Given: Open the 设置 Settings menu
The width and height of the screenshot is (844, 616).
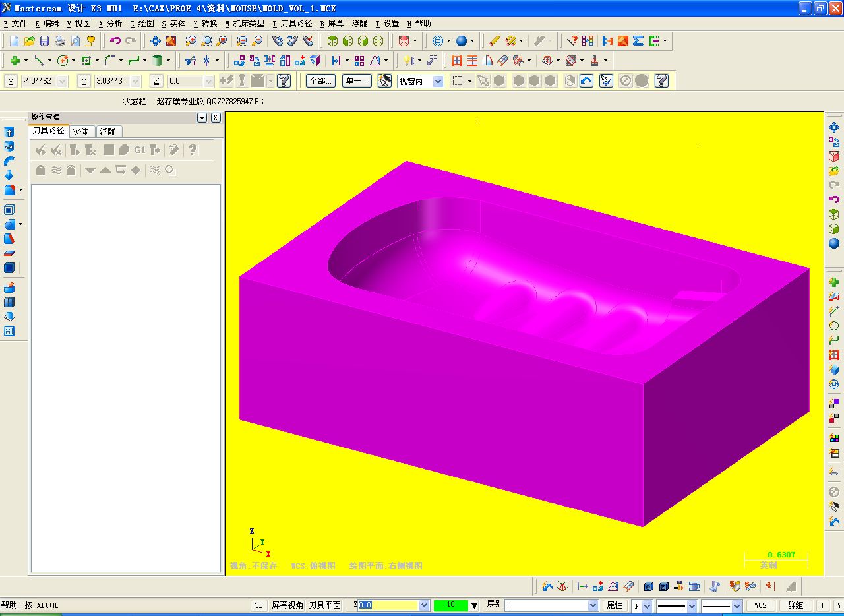Looking at the screenshot, I should pos(388,24).
